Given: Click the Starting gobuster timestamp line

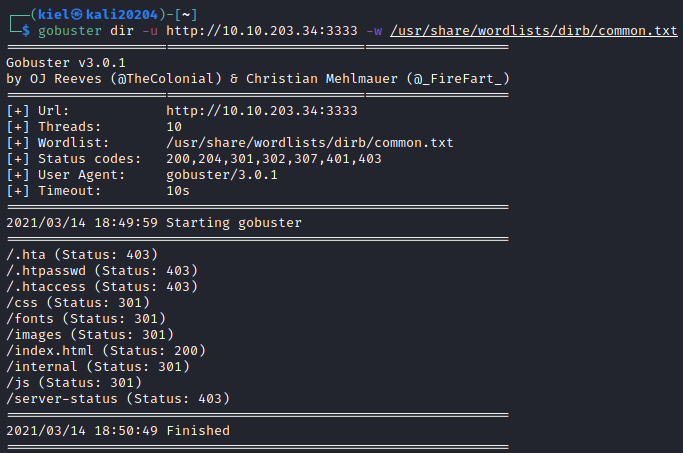Looking at the screenshot, I should pos(153,222).
